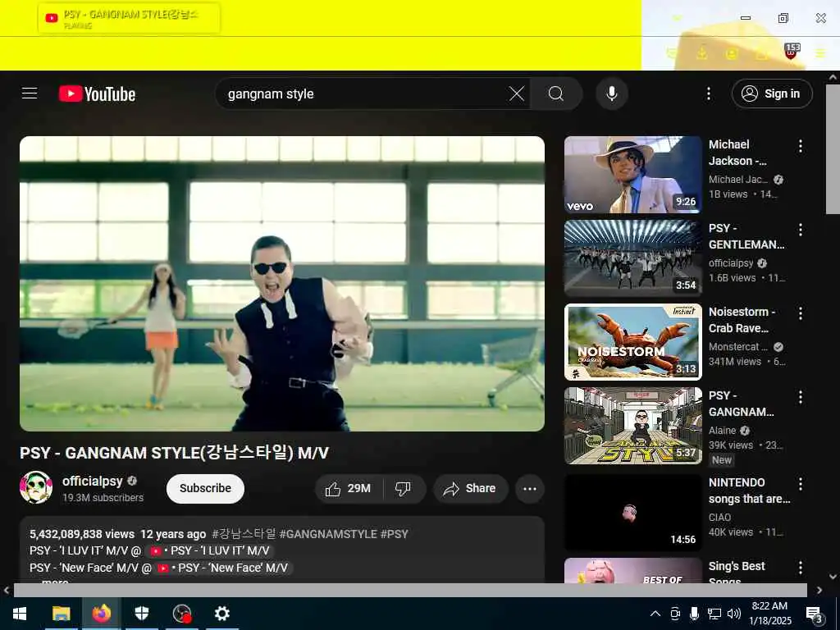Image resolution: width=840 pixels, height=630 pixels.
Task: Open options menu for Noisestorm Crab Rave
Action: coord(801,313)
